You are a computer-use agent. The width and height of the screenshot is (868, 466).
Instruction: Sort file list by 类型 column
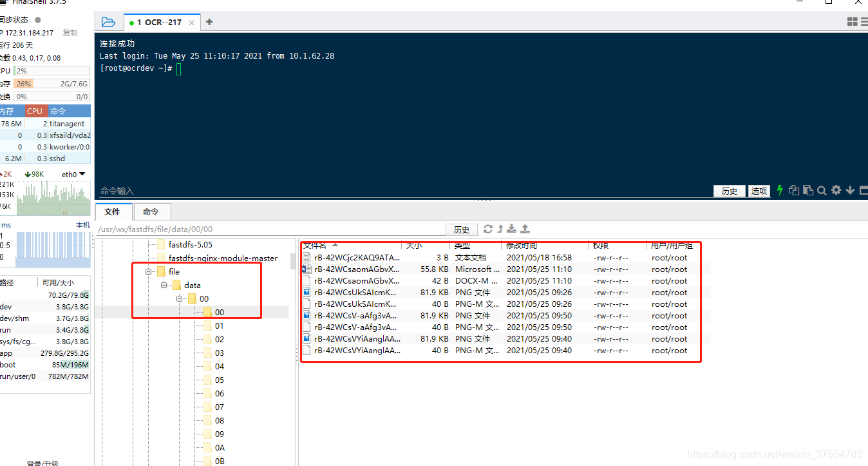point(476,246)
